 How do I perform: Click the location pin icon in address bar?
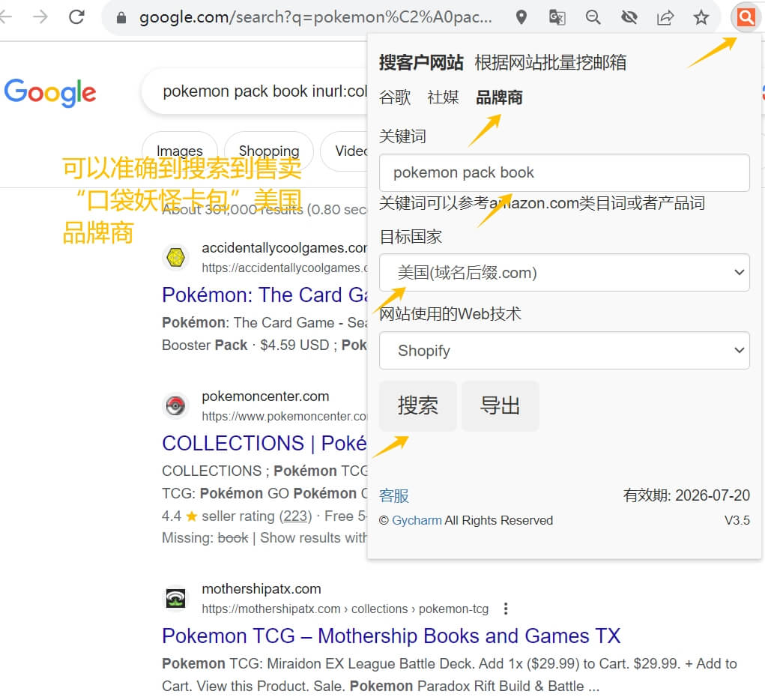[x=521, y=17]
